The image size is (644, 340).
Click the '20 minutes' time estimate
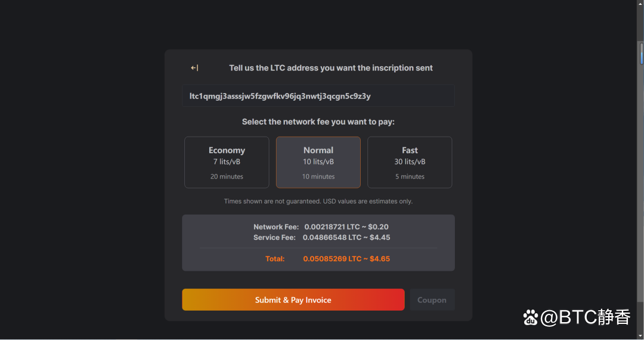[227, 177]
